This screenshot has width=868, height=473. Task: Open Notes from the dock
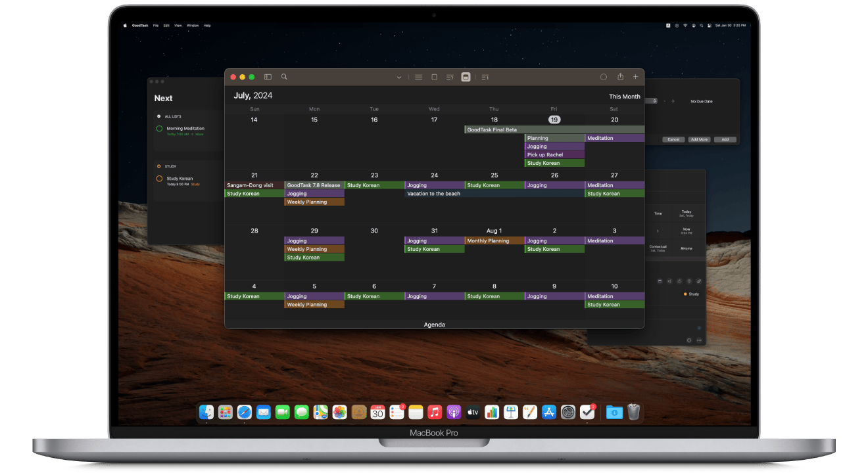pyautogui.click(x=416, y=412)
